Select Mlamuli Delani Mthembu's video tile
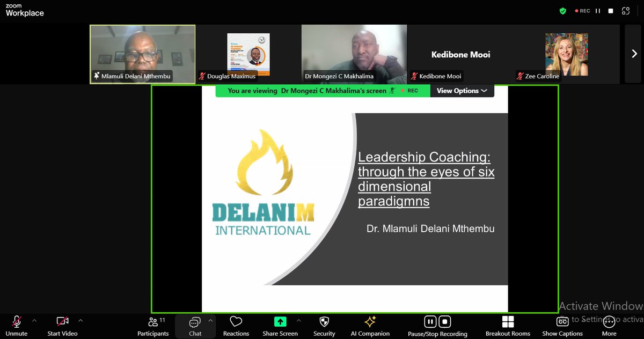Screen dimensions: 644x339 [x=142, y=54]
